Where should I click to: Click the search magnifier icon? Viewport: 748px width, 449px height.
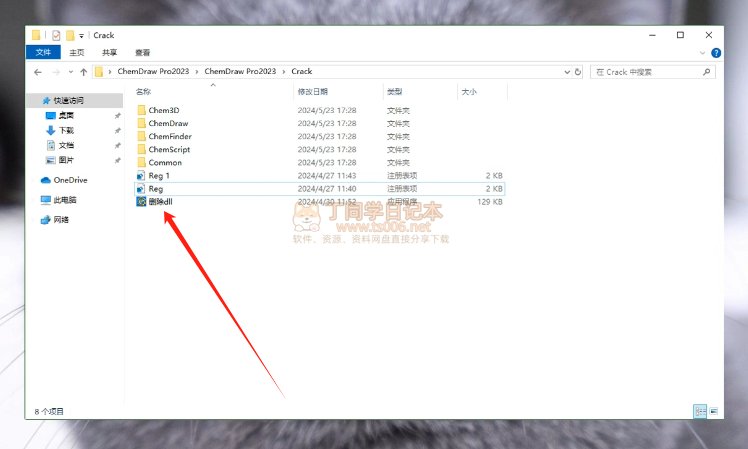(706, 72)
